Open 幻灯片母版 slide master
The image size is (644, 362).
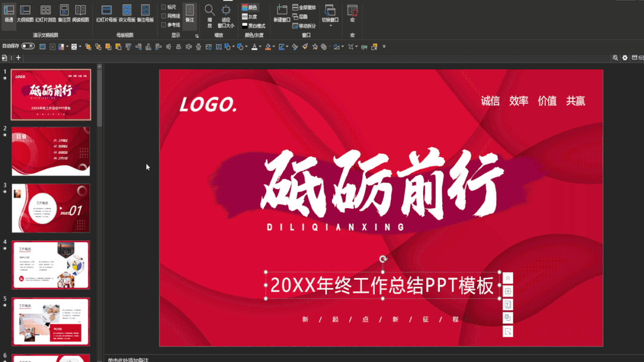pyautogui.click(x=106, y=13)
